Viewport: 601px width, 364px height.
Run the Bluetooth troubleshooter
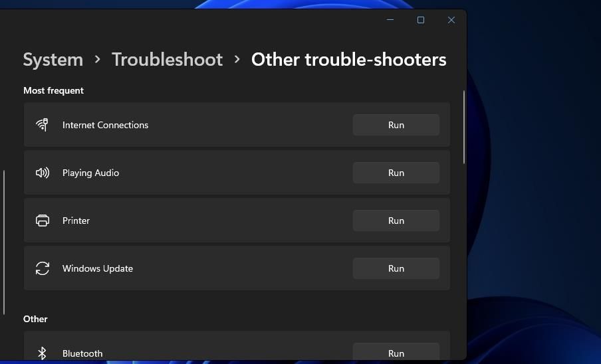pyautogui.click(x=396, y=352)
